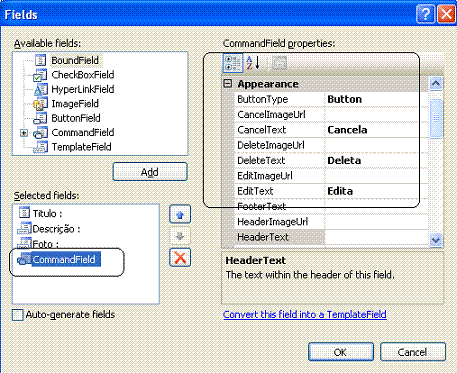
Task: Click the property grid scroll up arrow
Action: tap(436, 84)
